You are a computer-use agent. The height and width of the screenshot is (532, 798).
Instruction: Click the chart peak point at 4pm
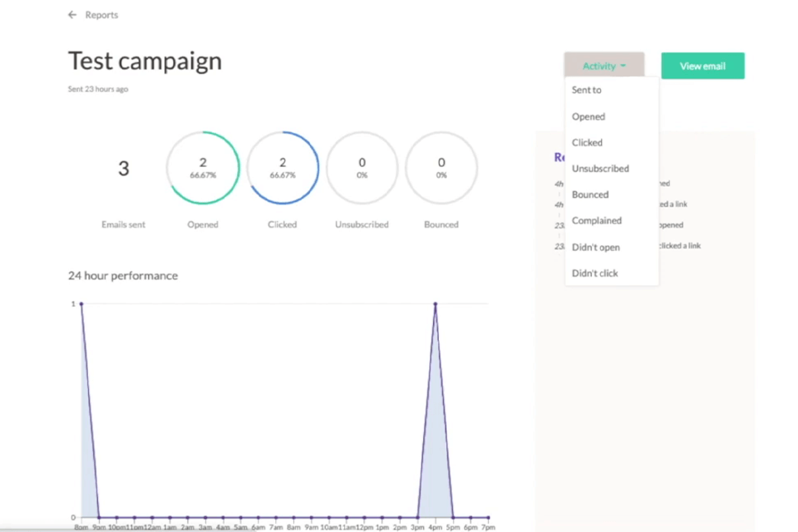coord(435,304)
